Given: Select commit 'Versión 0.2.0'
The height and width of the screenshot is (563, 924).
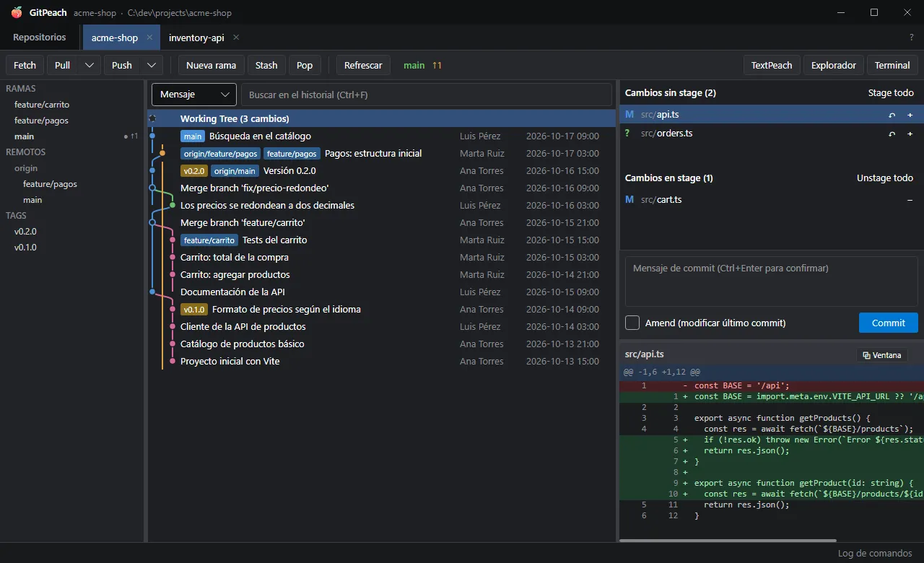Looking at the screenshot, I should [x=382, y=170].
